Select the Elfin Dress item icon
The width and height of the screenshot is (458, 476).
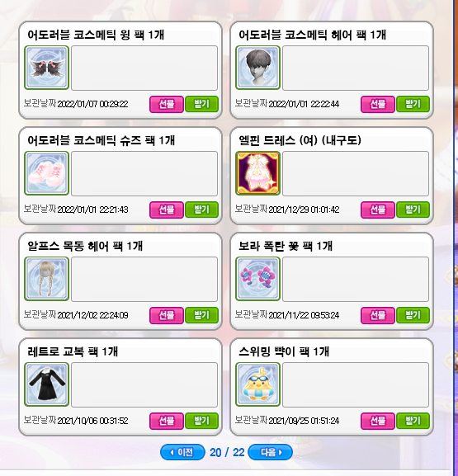pos(257,173)
